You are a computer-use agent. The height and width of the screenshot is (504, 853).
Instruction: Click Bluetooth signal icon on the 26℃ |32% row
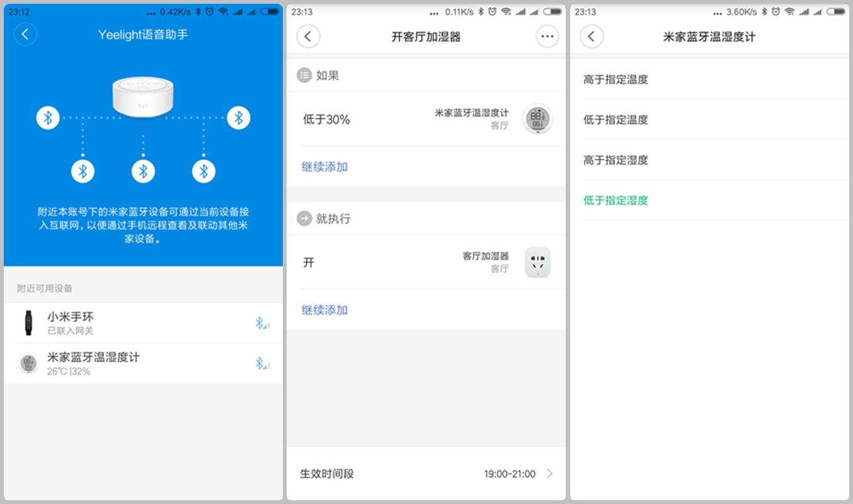[x=262, y=364]
